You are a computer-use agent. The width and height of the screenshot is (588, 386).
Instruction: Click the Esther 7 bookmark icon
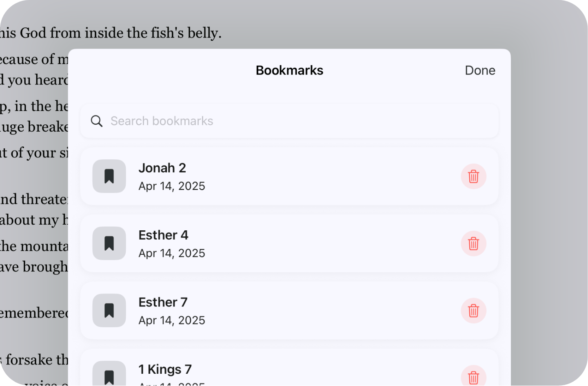109,311
